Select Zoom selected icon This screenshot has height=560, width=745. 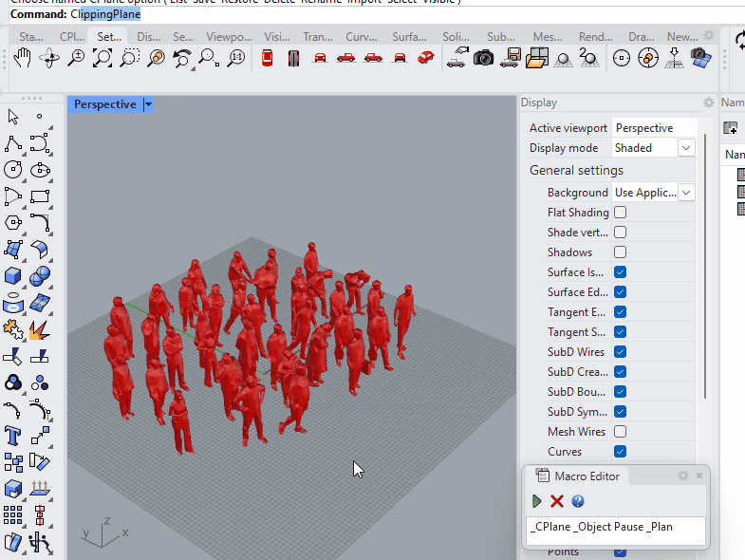[x=156, y=58]
